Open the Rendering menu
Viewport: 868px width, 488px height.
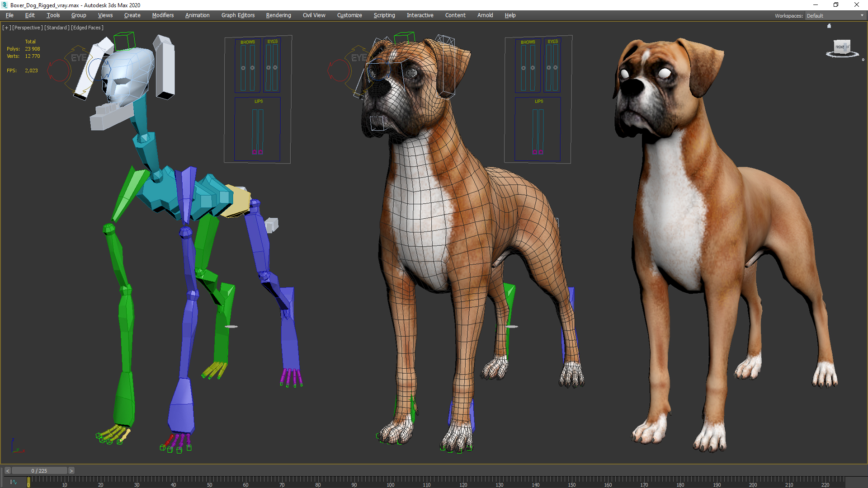coord(278,15)
